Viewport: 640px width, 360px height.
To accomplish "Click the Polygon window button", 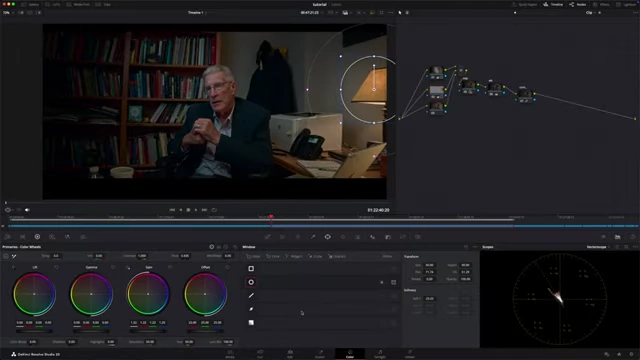I will click(294, 256).
